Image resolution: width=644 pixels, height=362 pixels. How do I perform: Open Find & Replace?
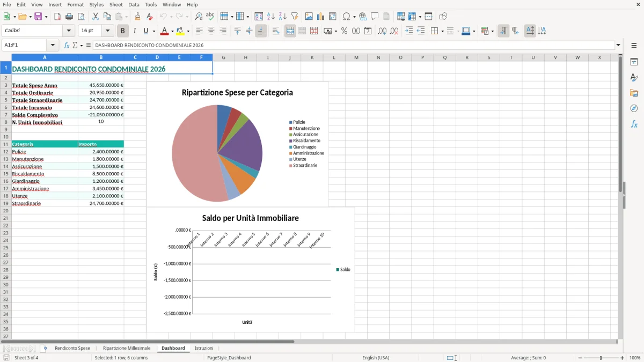click(199, 17)
